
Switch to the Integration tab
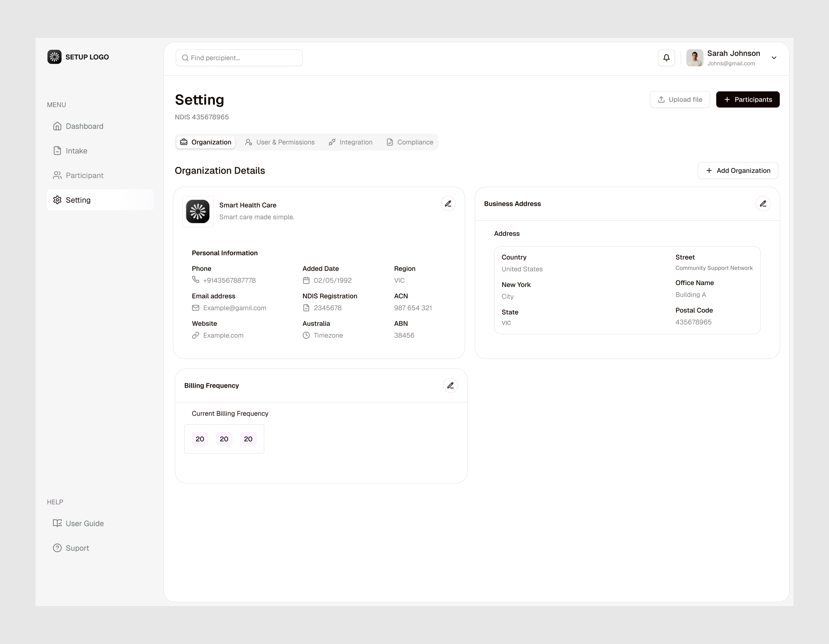(356, 142)
